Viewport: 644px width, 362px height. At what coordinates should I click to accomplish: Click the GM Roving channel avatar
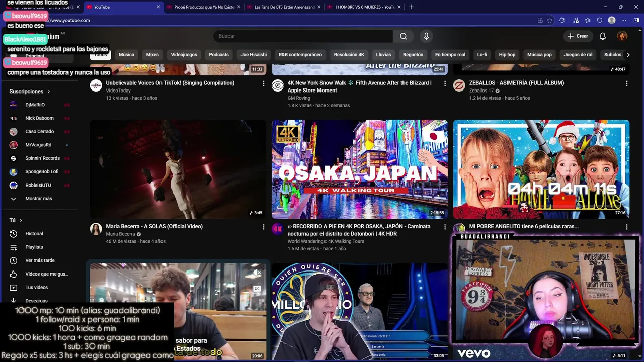coord(277,85)
